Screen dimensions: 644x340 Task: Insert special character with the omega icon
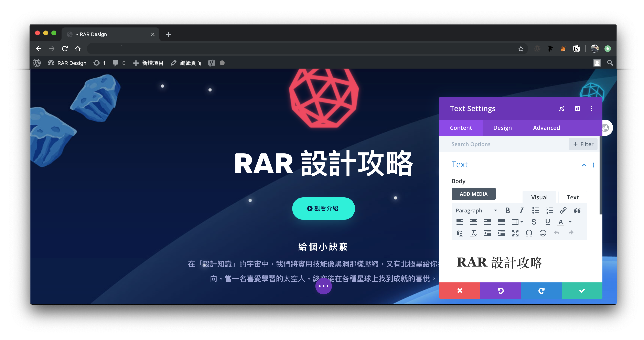coord(529,233)
